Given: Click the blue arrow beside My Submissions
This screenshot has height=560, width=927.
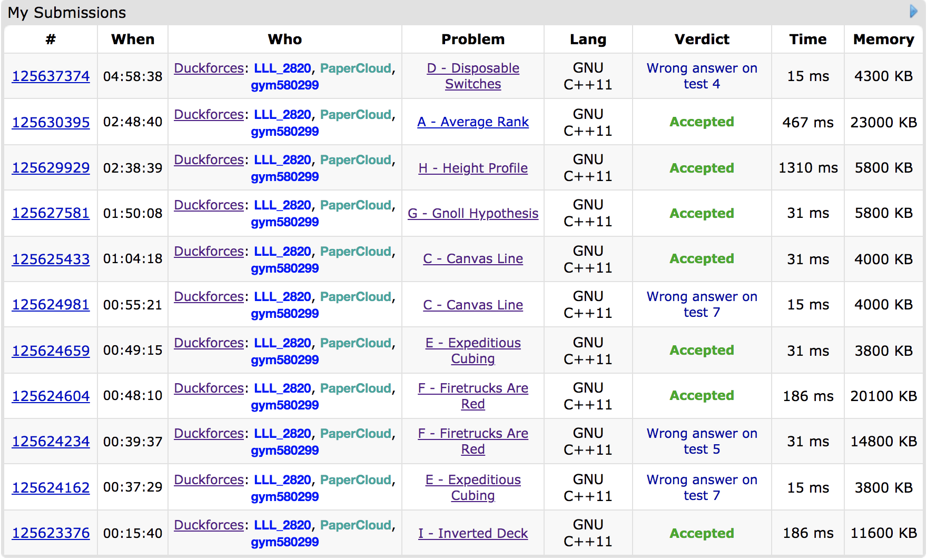Looking at the screenshot, I should 913,12.
